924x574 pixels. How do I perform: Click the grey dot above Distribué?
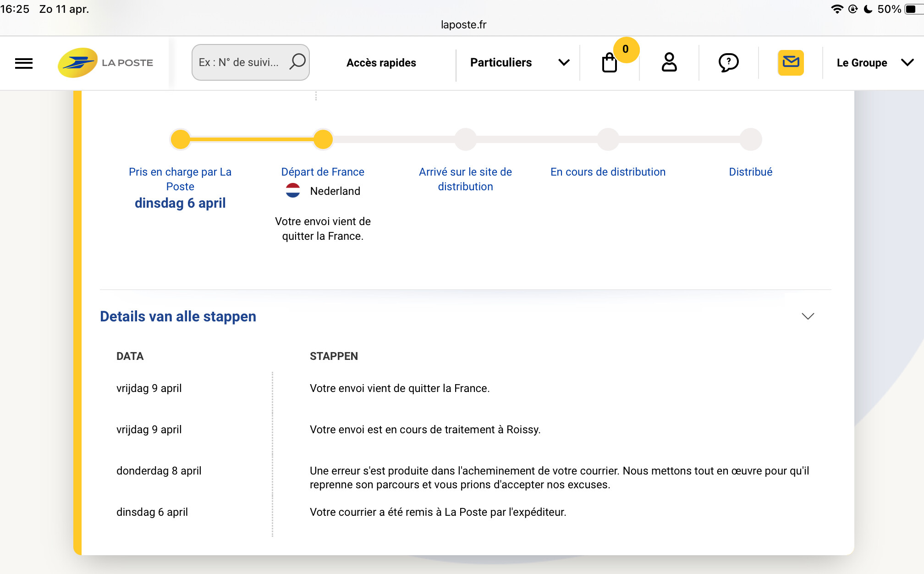751,139
